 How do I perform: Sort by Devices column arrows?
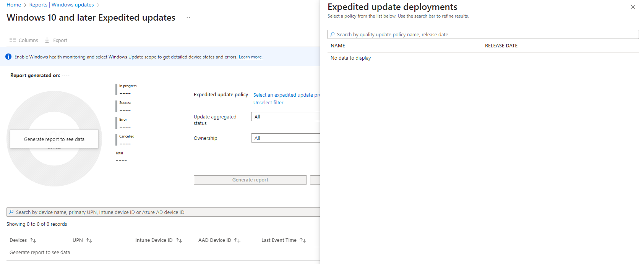pyautogui.click(x=33, y=240)
